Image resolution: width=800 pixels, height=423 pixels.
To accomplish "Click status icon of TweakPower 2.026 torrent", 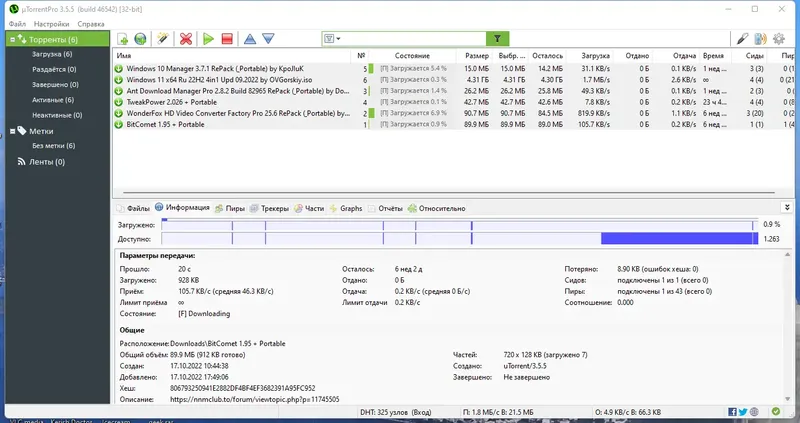I will (x=118, y=102).
